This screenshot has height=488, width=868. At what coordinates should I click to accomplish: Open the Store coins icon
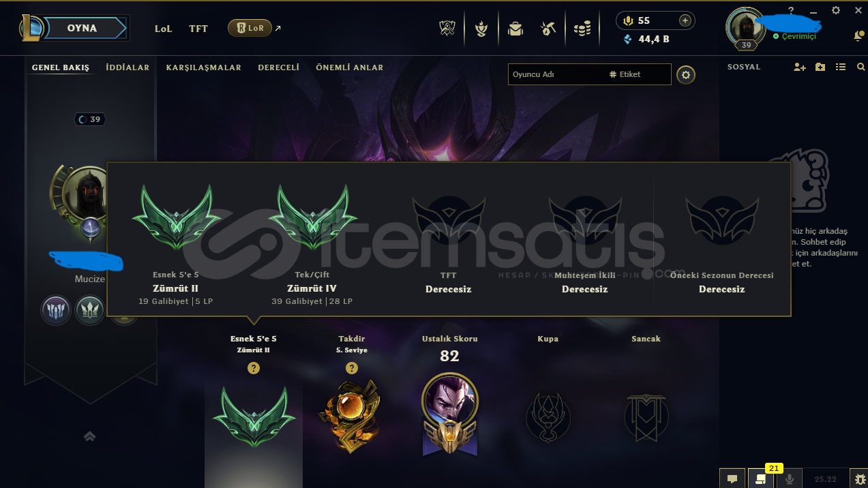(x=582, y=29)
